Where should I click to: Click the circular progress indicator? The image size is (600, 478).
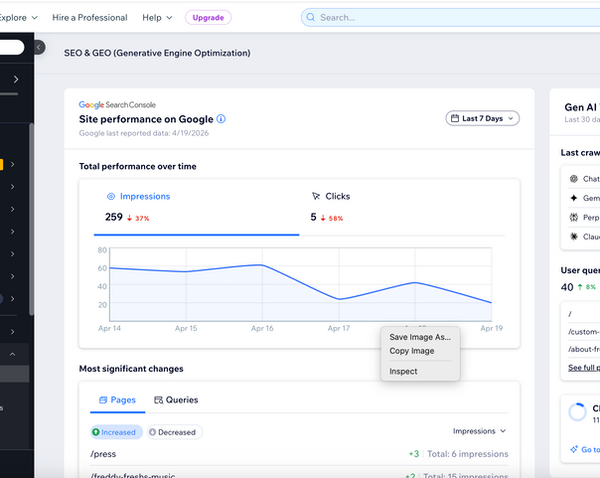coord(577,412)
